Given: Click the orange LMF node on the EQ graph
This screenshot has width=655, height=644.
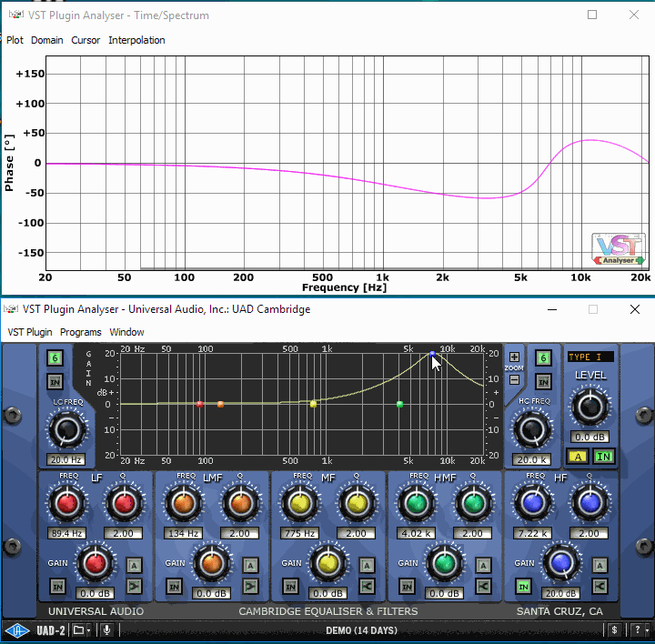Looking at the screenshot, I should (x=220, y=404).
